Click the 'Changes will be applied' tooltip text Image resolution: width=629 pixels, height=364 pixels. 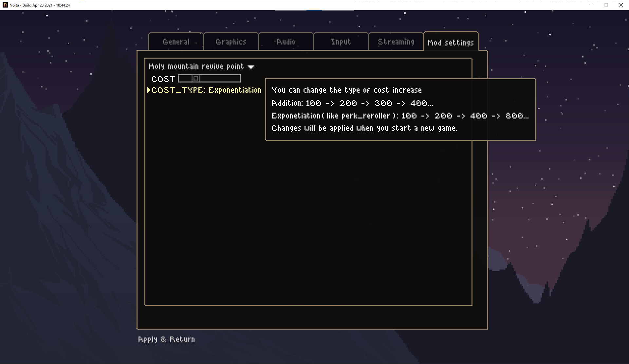[x=364, y=128]
